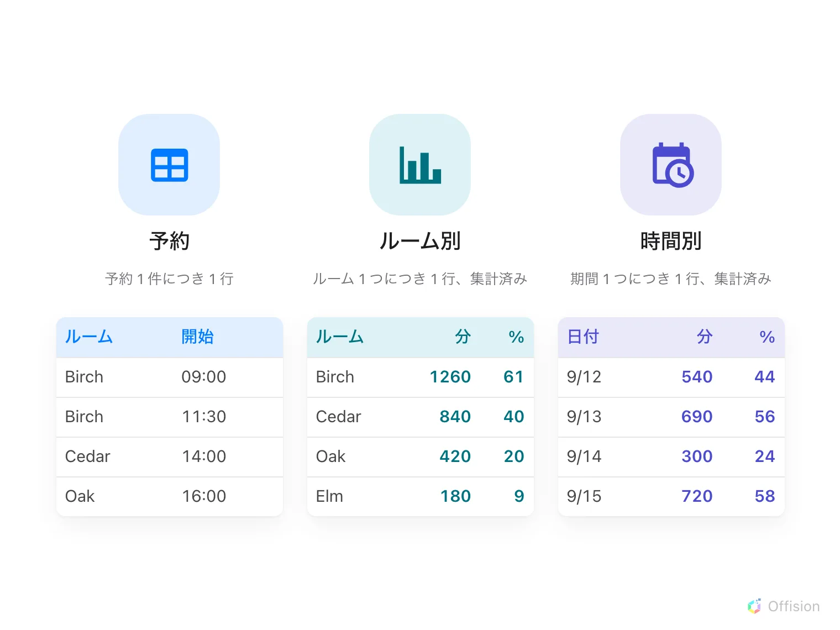The width and height of the screenshot is (840, 630).
Task: Click the 16:00 start time cell
Action: [204, 496]
